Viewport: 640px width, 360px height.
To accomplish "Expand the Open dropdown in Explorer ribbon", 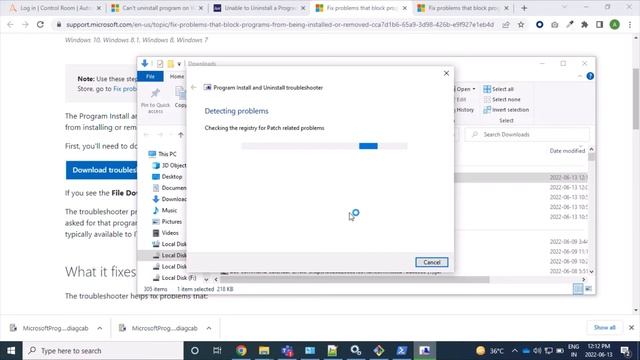I will pos(473,89).
